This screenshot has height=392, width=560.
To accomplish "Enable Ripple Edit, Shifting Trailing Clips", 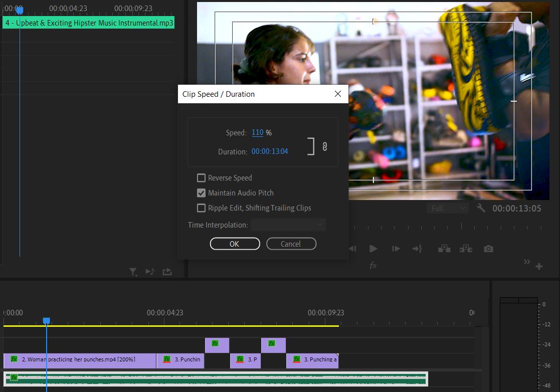I will point(202,208).
